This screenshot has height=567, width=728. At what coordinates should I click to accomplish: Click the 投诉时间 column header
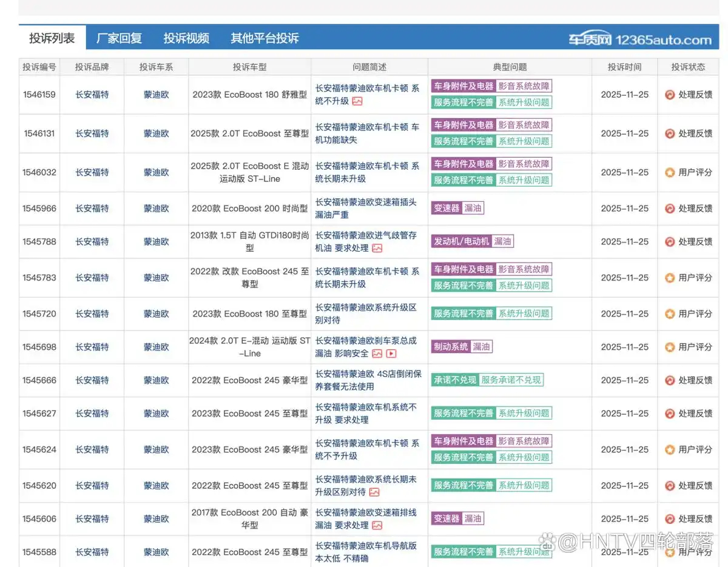point(625,67)
